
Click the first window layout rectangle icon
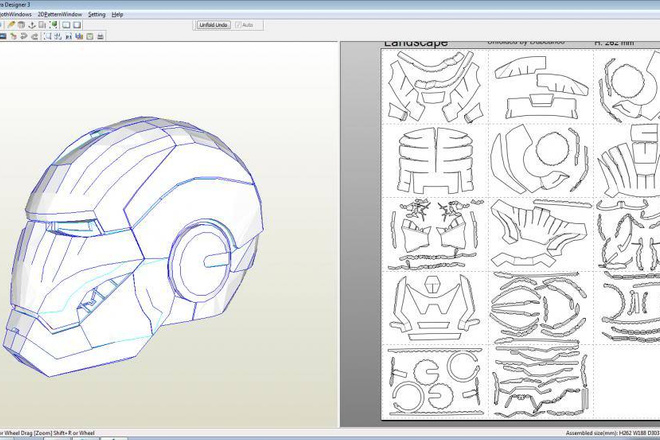coord(66,25)
